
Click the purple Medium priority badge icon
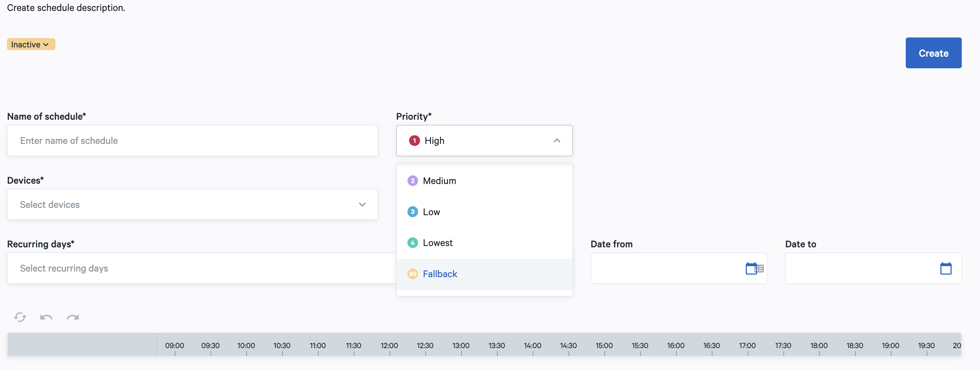412,180
